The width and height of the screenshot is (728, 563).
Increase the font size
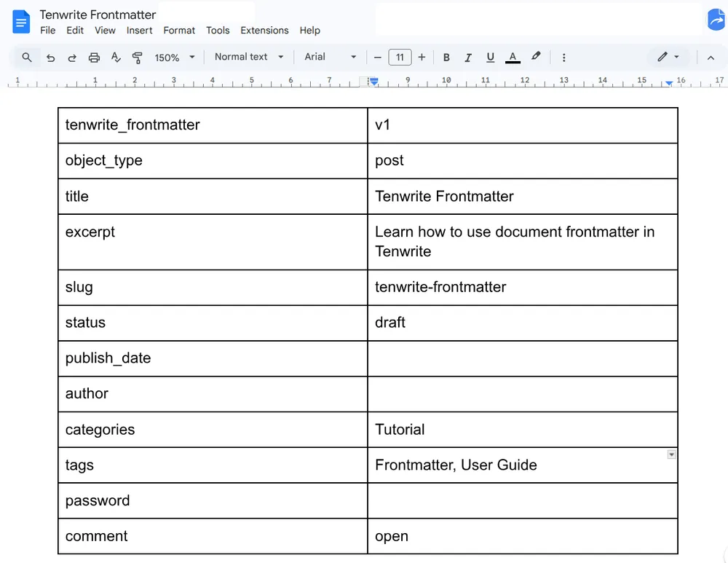(422, 57)
